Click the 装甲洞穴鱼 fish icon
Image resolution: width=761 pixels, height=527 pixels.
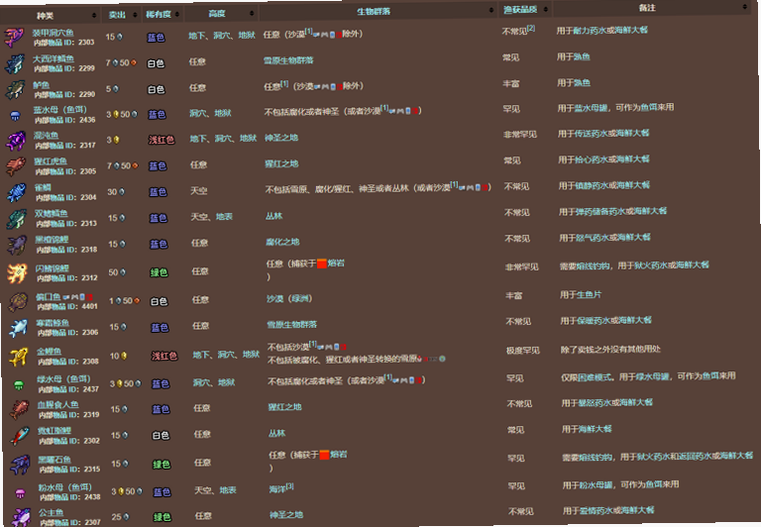14,38
